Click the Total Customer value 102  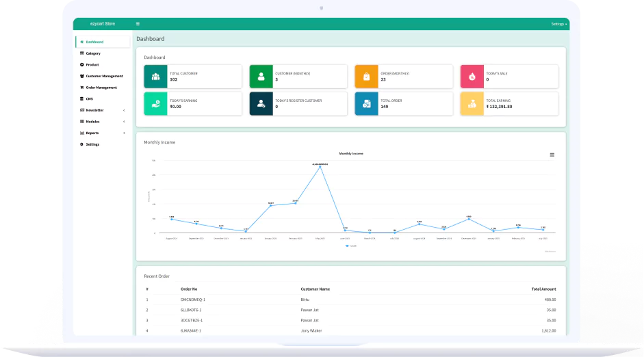(x=174, y=79)
